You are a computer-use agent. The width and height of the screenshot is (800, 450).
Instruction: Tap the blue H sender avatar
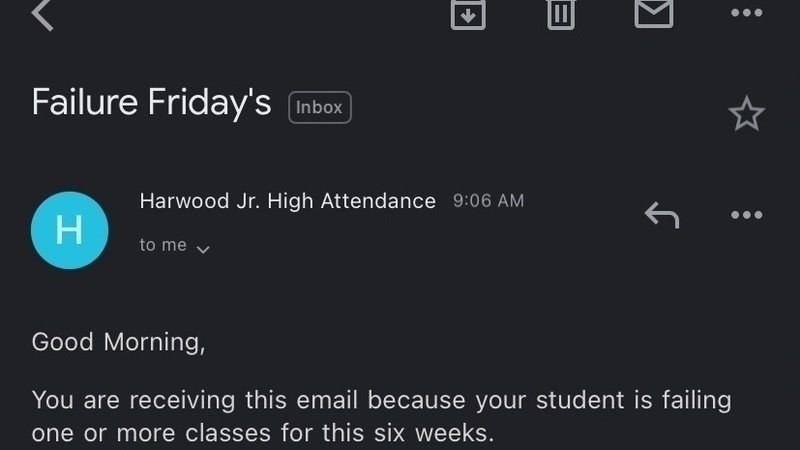click(69, 230)
